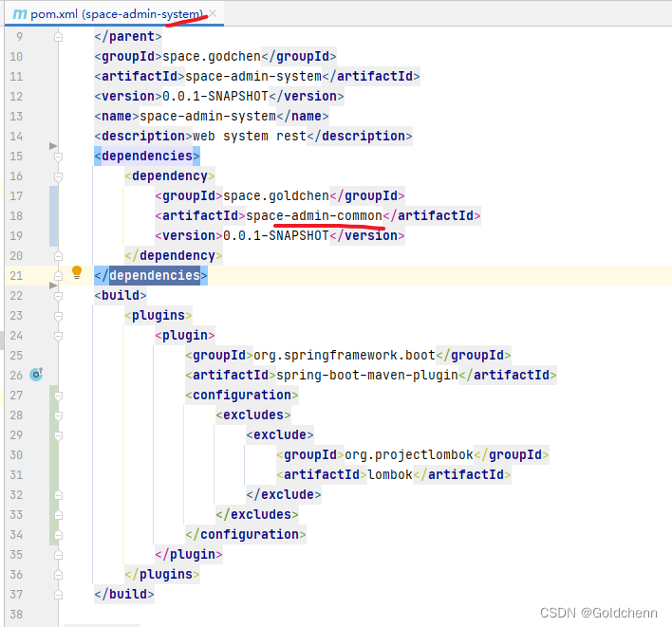Screen dimensions: 672x627
Task: Click the gutter icon on line 26
Action: (36, 375)
